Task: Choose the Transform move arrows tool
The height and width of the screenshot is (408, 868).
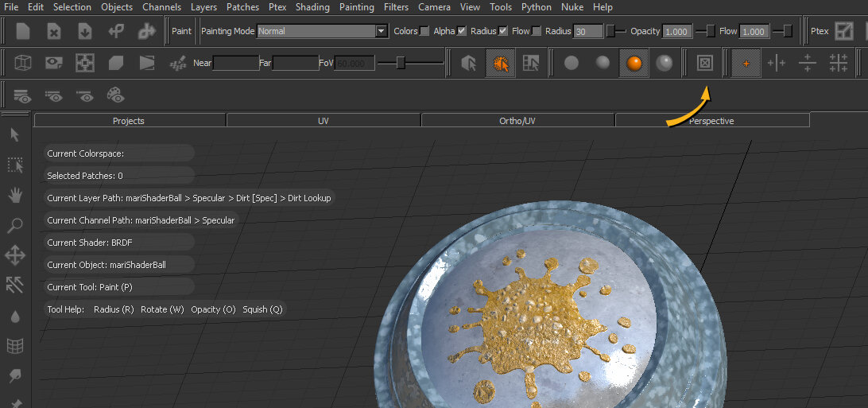Action: [14, 255]
